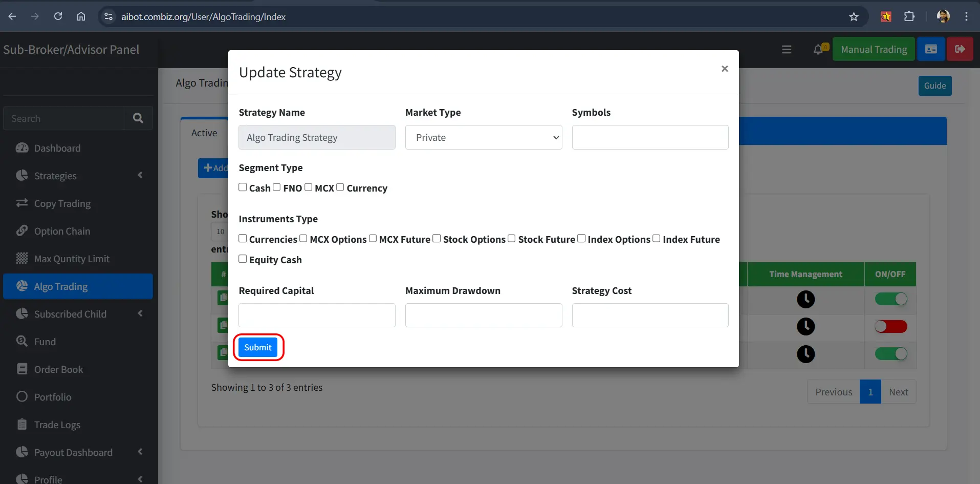Open the Manual Trading button
Image resolution: width=980 pixels, height=484 pixels.
click(x=874, y=49)
